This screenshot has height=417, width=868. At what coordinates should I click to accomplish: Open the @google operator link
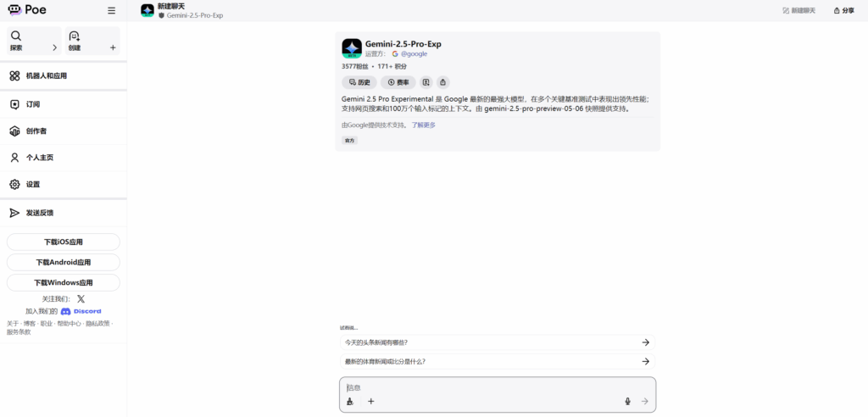point(409,53)
